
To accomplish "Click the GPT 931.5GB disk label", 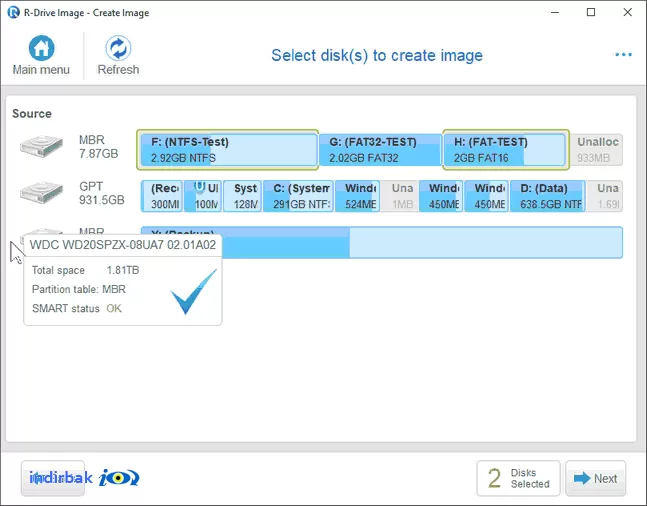I will [x=102, y=193].
